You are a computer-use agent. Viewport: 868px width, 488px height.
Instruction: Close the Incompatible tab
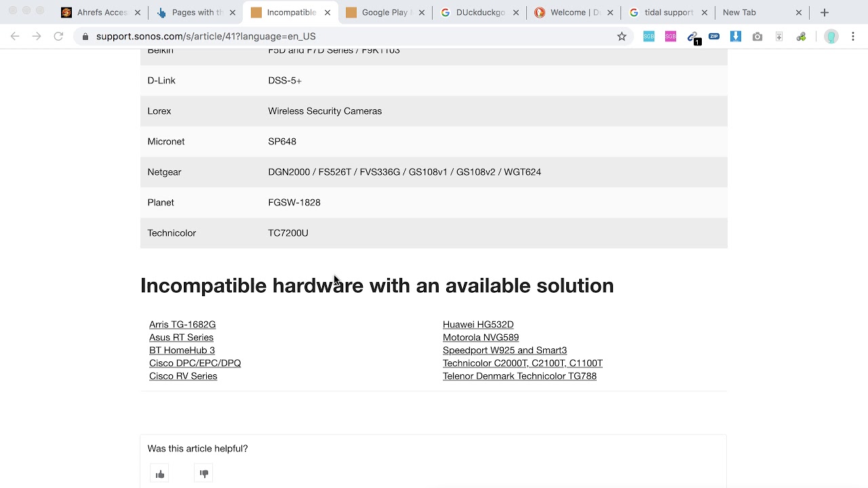[328, 12]
